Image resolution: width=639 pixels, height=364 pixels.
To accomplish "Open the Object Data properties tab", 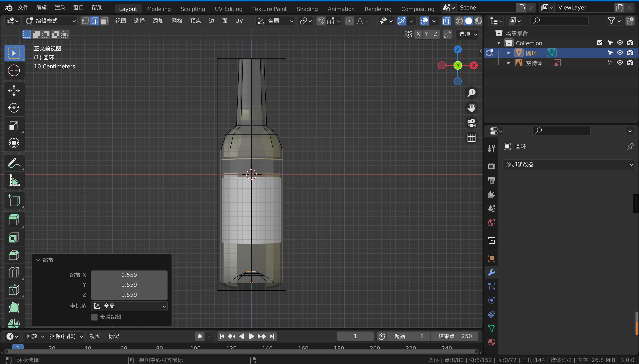I will click(491, 328).
